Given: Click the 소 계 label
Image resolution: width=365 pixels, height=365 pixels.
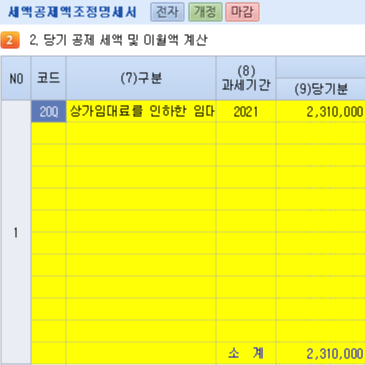Looking at the screenshot, I should [x=246, y=353].
